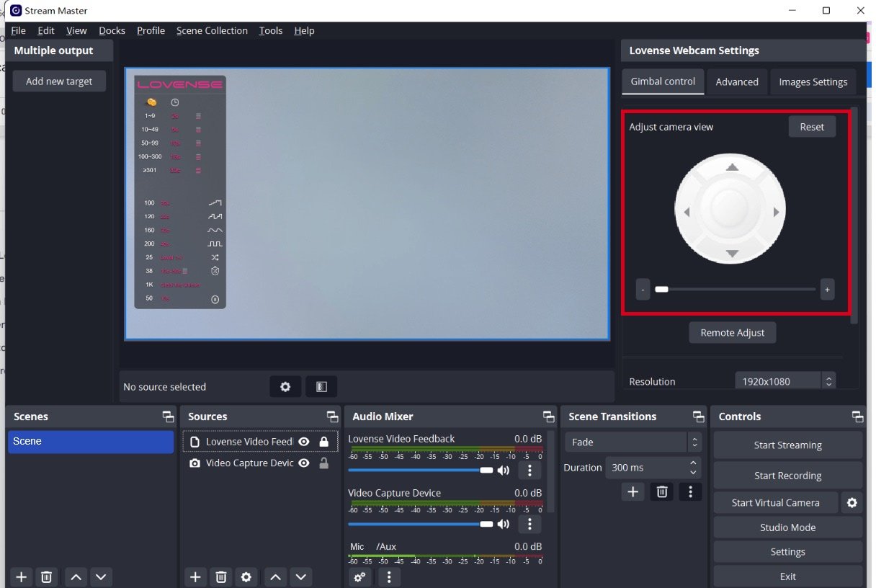Pan camera right with gimbal arrow
Screen dimensions: 876x588
tap(776, 212)
